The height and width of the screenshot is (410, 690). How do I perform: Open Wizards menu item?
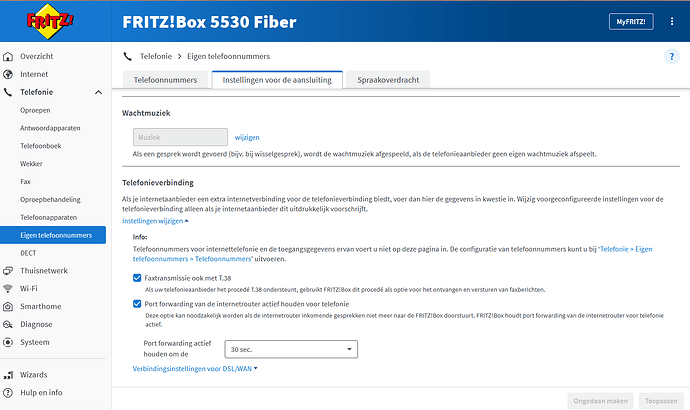[33, 375]
